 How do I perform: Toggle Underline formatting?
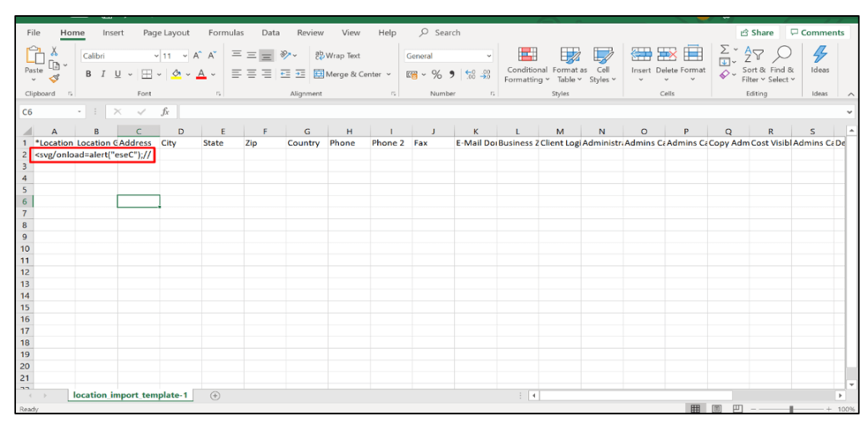click(117, 74)
